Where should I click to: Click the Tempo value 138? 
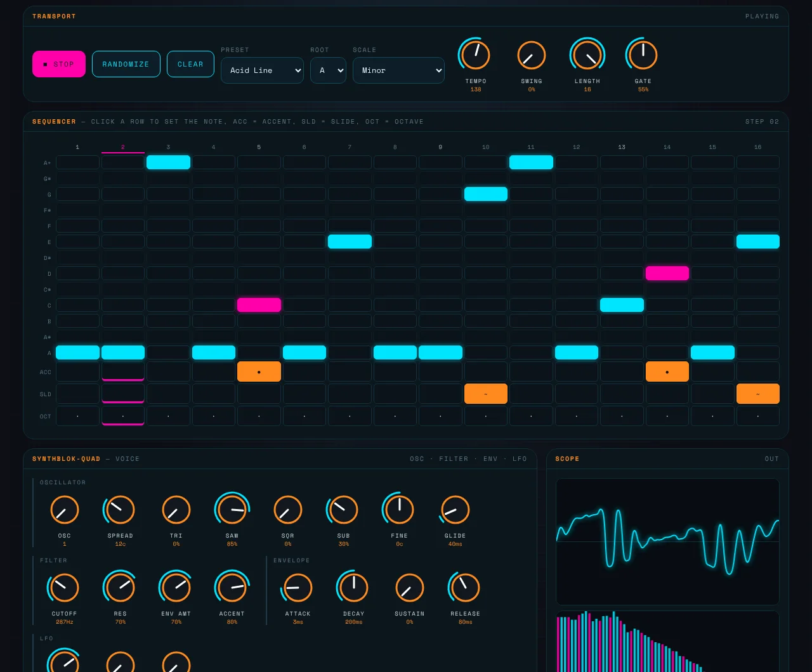[476, 89]
